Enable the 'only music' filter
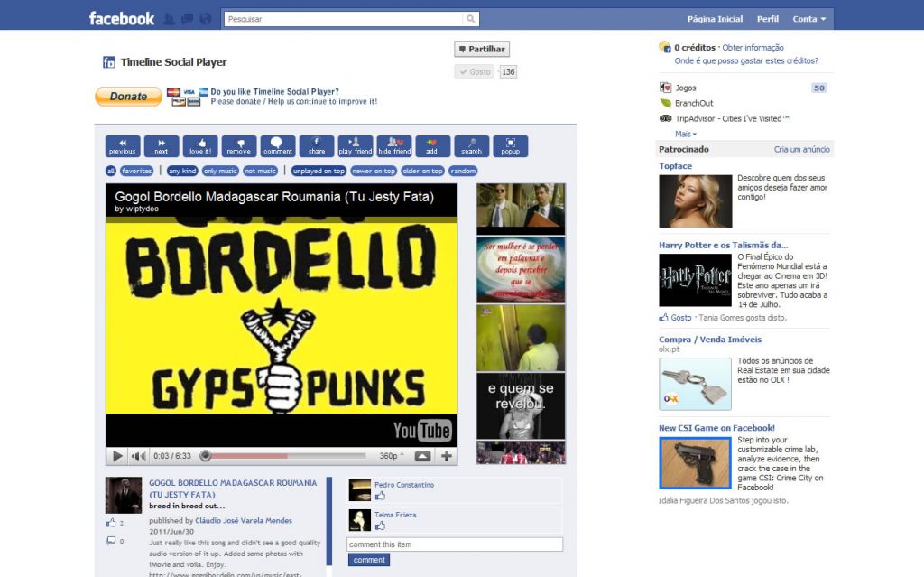Viewport: 924px width, 577px height. click(x=220, y=171)
